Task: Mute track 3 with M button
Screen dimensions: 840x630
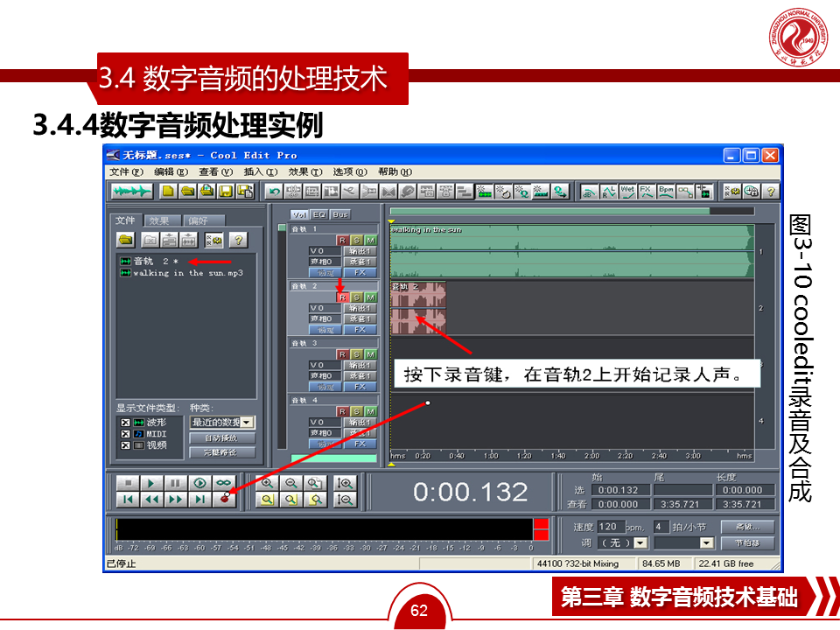Action: (x=370, y=354)
